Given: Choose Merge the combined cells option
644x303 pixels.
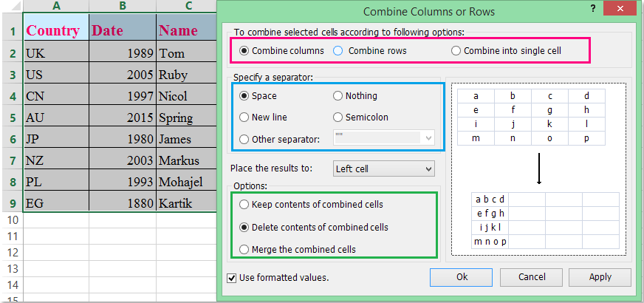Looking at the screenshot, I should [244, 250].
